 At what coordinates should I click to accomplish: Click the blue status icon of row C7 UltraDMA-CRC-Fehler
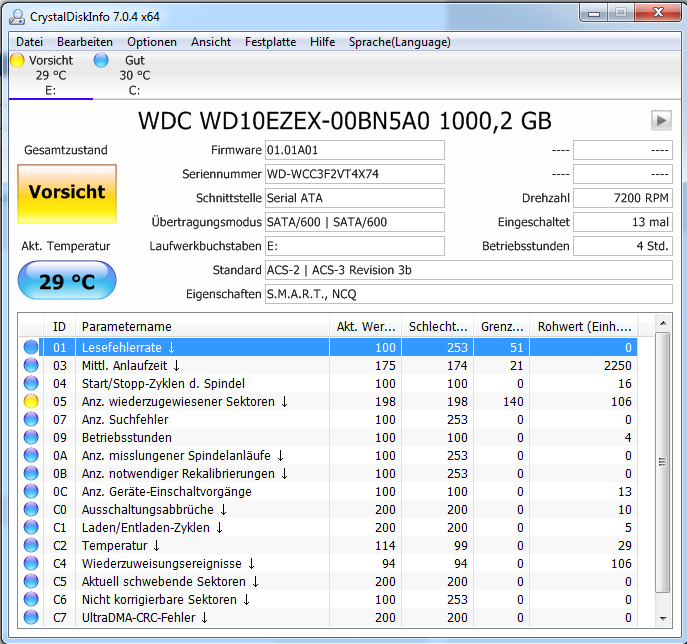pos(31,617)
